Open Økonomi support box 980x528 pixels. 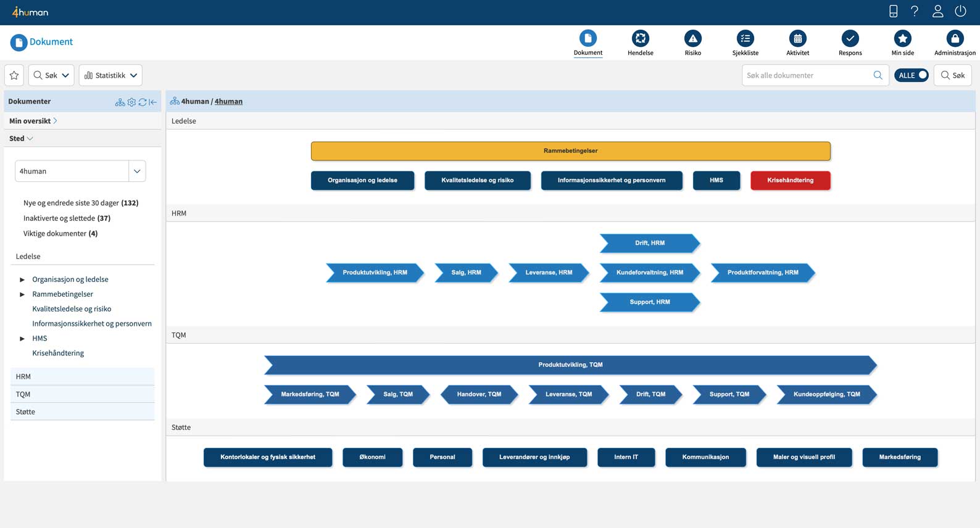(373, 458)
